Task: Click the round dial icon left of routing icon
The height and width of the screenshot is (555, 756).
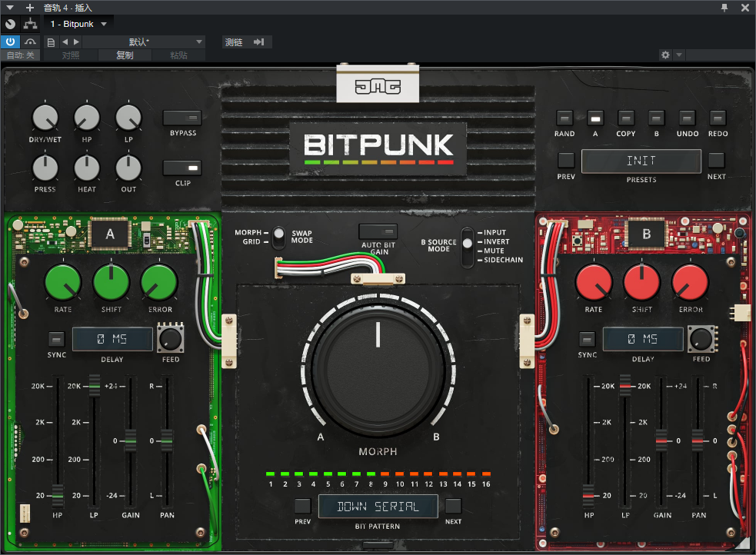Action: (x=10, y=24)
